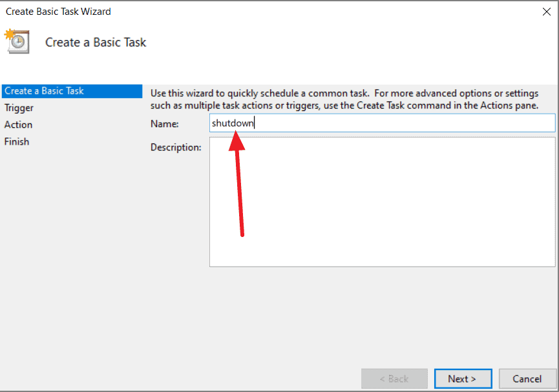
Task: Click the Next > button
Action: [463, 378]
